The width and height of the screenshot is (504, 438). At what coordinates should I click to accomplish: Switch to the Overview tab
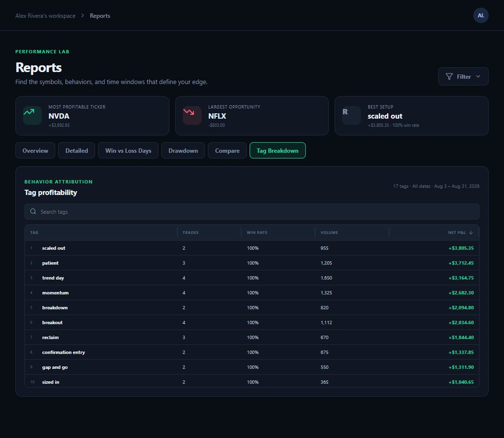36,150
